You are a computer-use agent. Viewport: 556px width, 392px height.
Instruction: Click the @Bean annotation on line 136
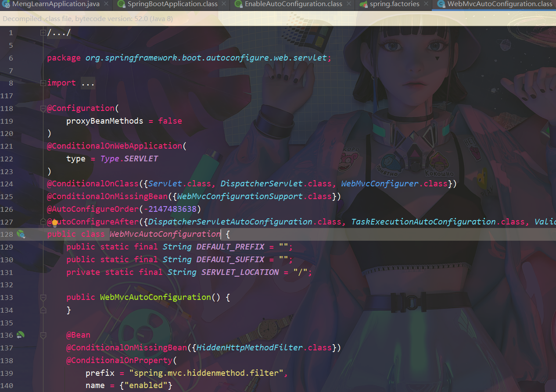[79, 335]
